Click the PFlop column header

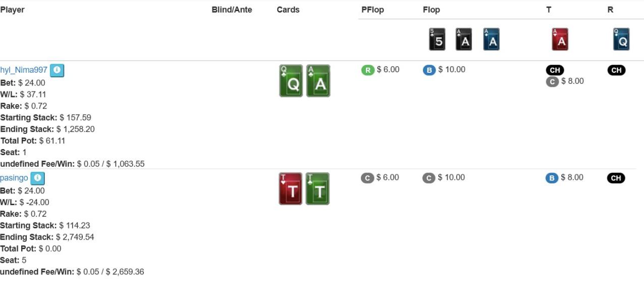pos(372,10)
